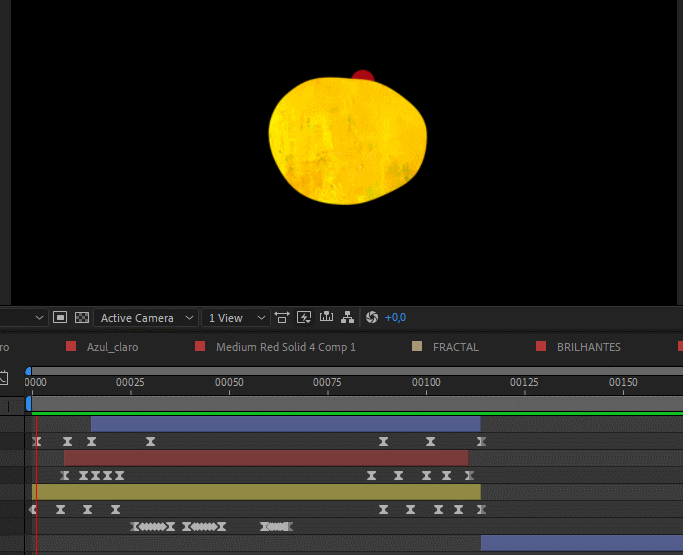Click the red label swatch beside BRILHANTES
The image size is (683, 555).
(541, 346)
